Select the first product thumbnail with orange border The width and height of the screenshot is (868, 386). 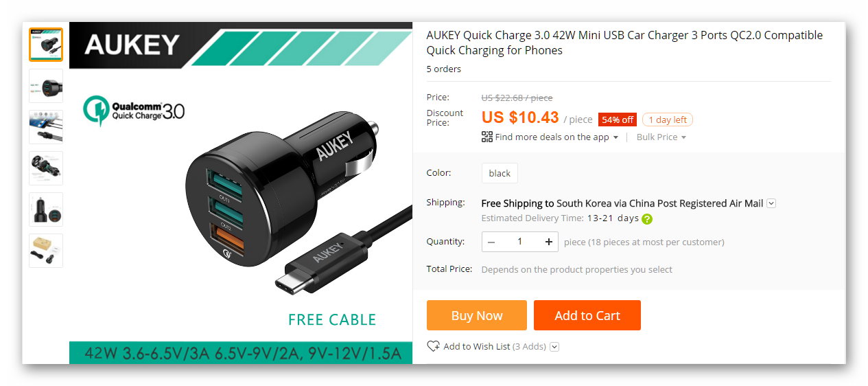click(46, 45)
